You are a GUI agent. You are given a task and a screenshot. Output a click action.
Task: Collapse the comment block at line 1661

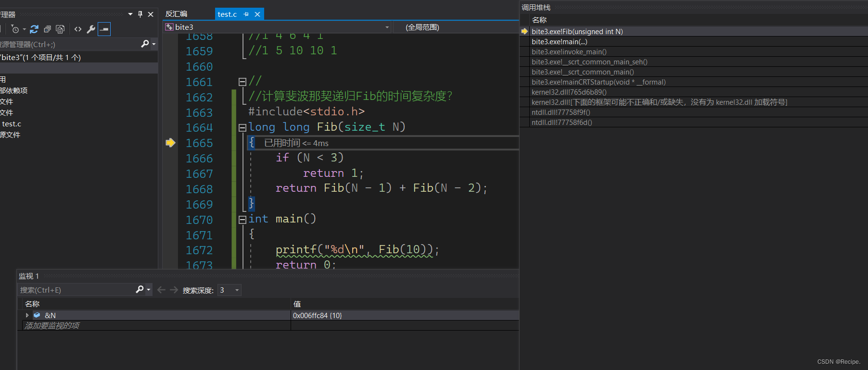click(243, 82)
